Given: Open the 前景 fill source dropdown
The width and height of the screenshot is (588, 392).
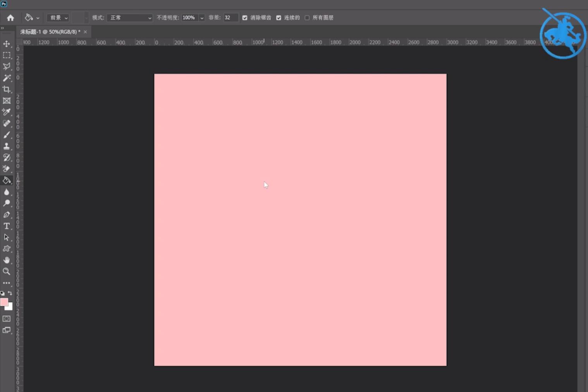Looking at the screenshot, I should coord(58,18).
